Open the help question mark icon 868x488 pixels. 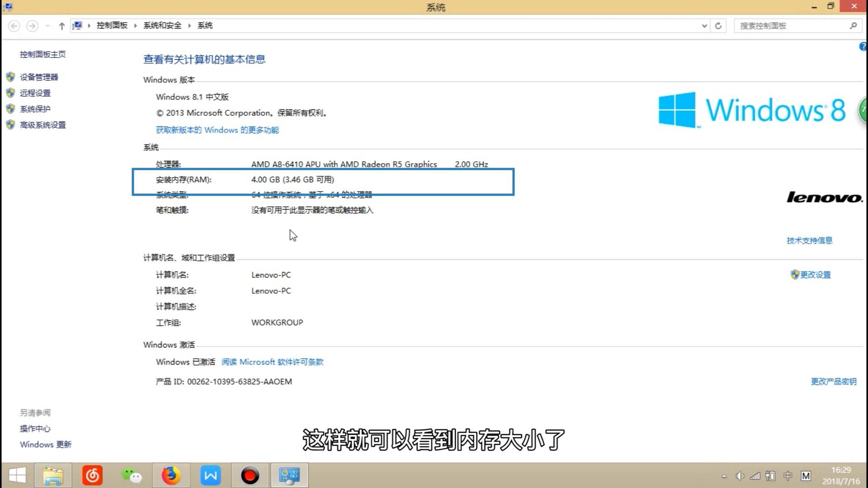[863, 47]
